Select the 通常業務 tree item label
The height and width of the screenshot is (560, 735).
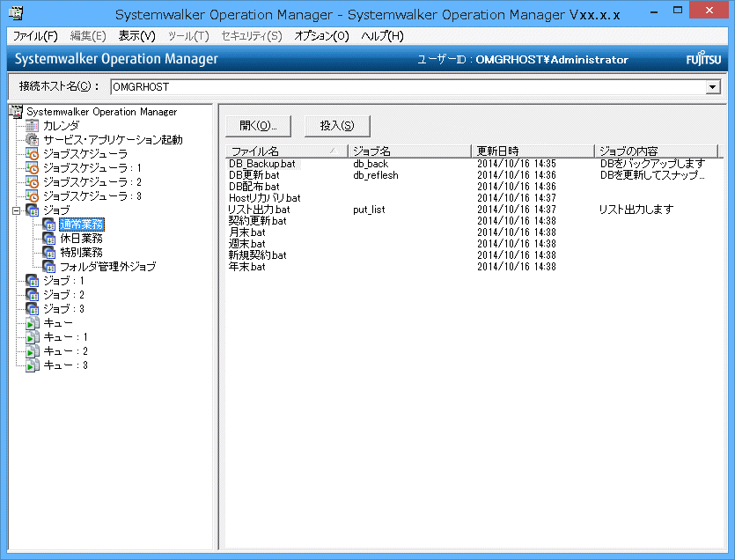pyautogui.click(x=82, y=225)
